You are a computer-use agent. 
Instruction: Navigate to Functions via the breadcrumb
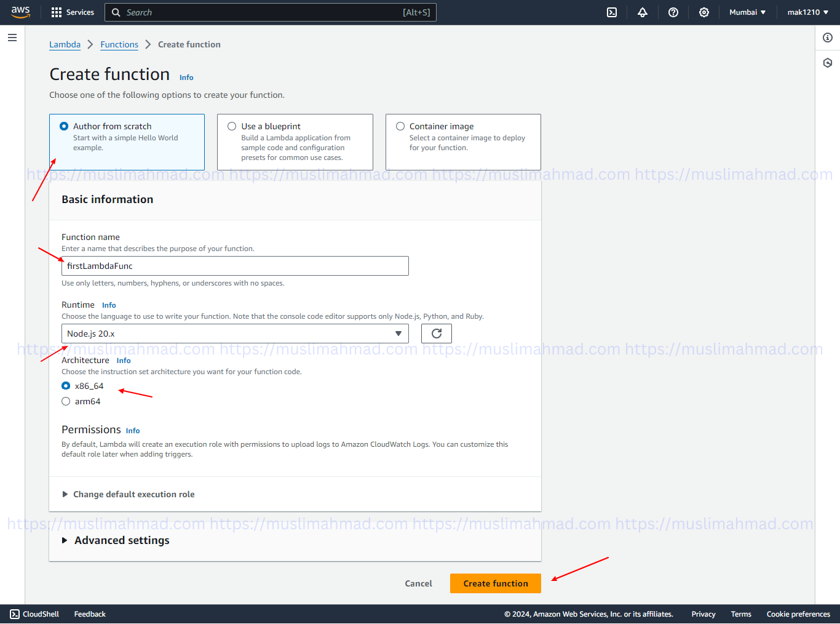[119, 44]
